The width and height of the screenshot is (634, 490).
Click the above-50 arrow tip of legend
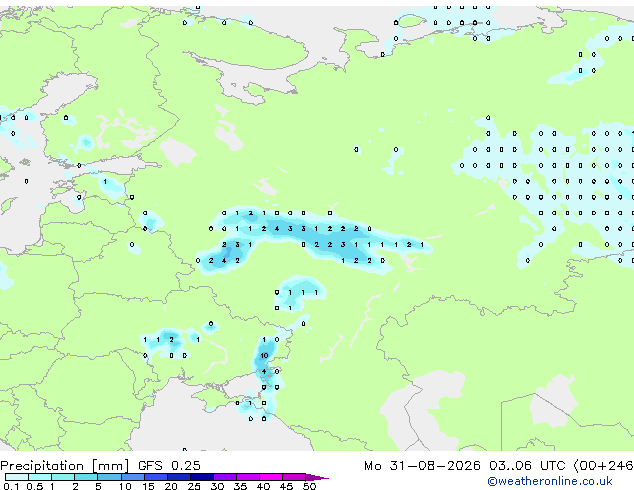(317, 477)
